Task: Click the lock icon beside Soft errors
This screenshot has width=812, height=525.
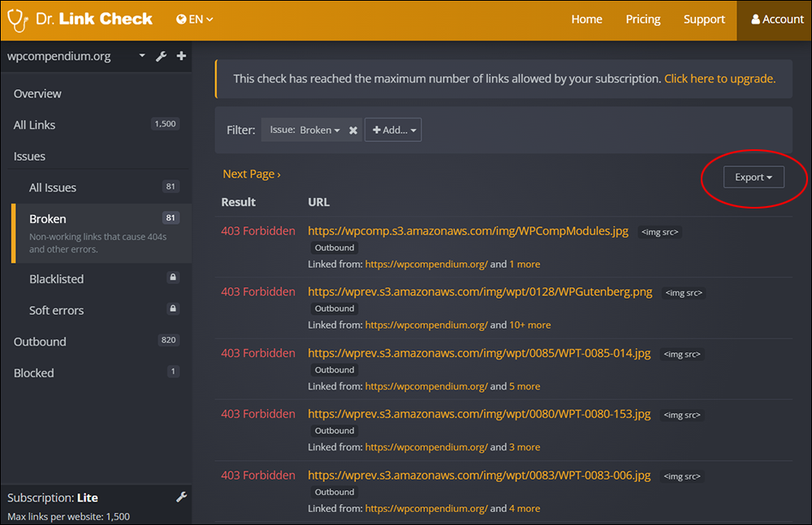Action: tap(173, 309)
